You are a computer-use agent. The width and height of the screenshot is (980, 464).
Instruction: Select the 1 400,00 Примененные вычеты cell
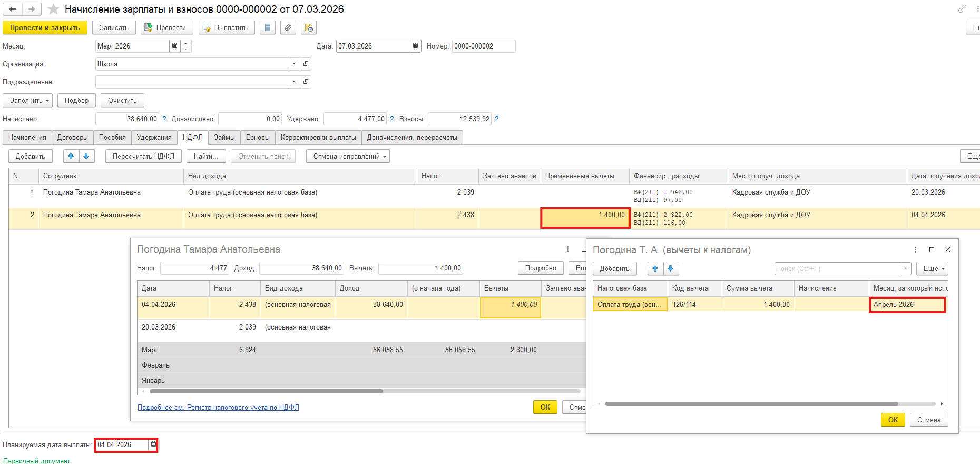click(585, 218)
